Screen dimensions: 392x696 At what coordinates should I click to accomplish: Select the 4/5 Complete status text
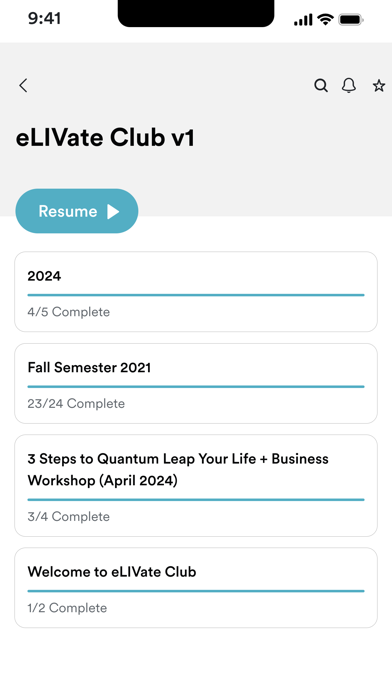coord(68,312)
